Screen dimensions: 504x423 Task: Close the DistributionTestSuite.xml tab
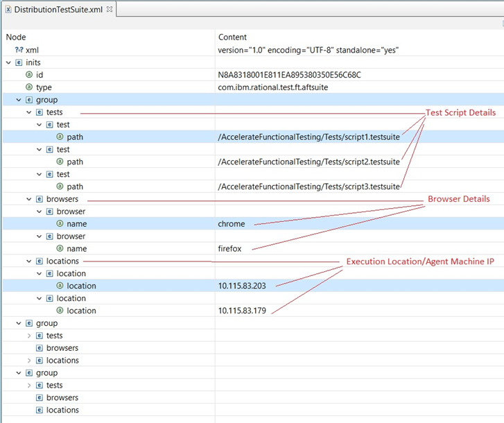(x=110, y=9)
